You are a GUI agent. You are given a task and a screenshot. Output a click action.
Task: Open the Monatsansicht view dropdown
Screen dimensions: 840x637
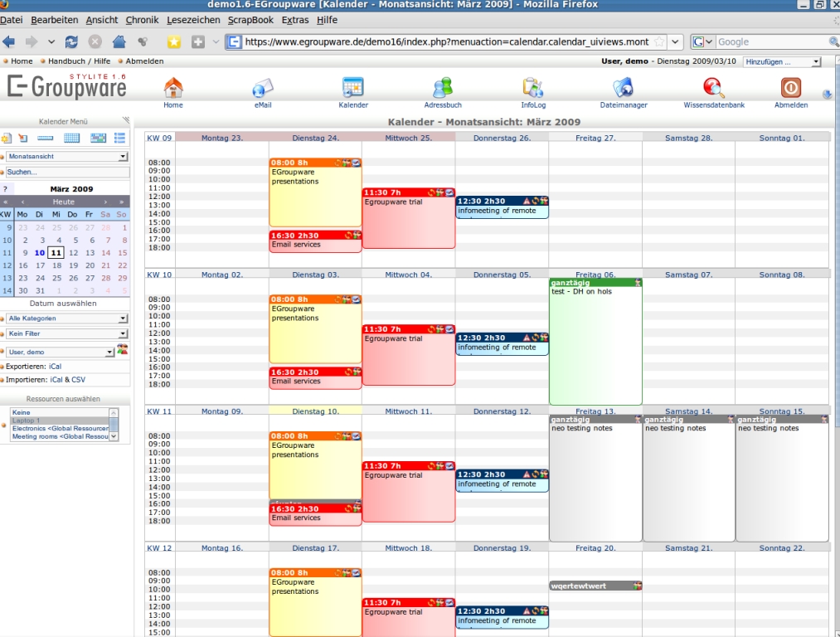click(67, 157)
